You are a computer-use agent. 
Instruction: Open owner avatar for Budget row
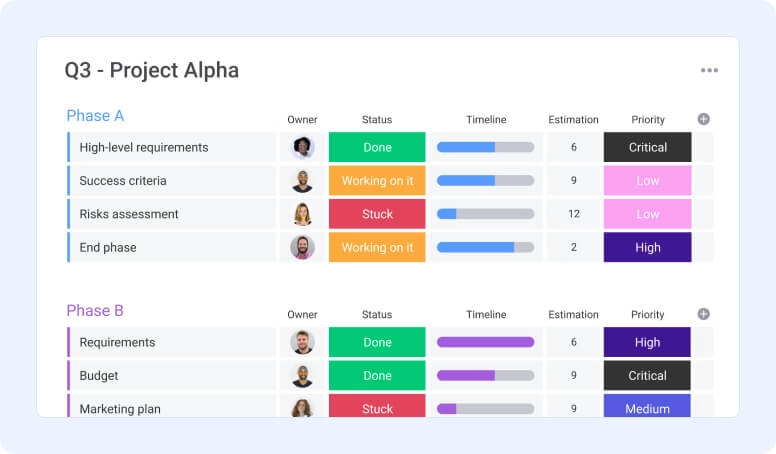point(303,376)
